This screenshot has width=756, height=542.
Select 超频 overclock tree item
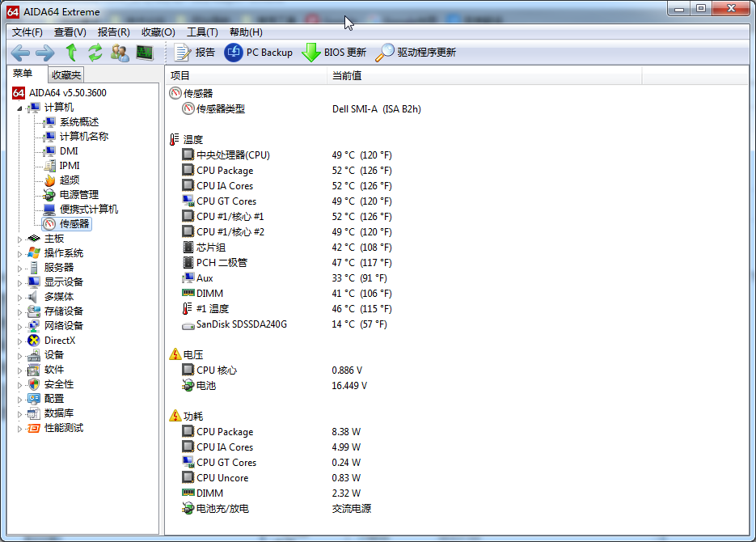tap(70, 180)
